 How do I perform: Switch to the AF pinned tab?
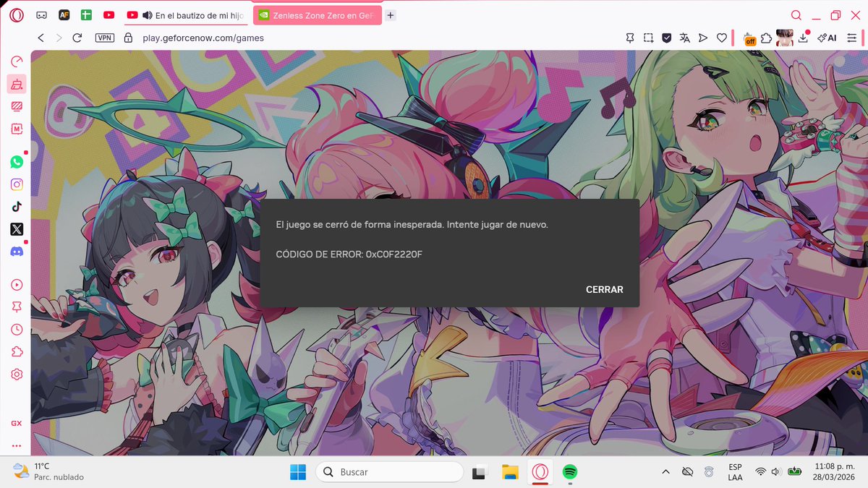(64, 14)
